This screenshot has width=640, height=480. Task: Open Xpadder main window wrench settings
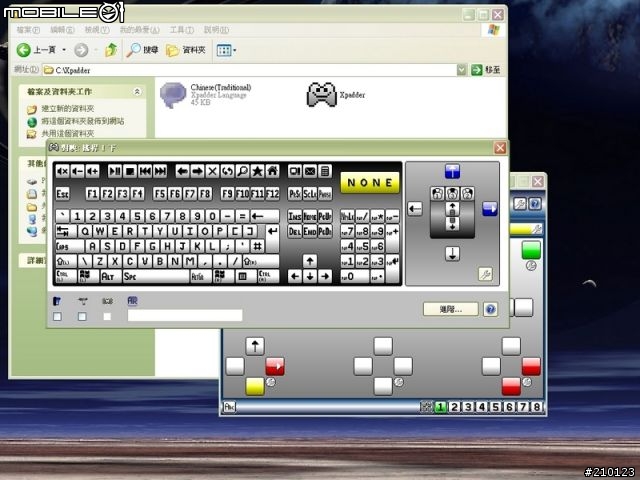coord(520,204)
